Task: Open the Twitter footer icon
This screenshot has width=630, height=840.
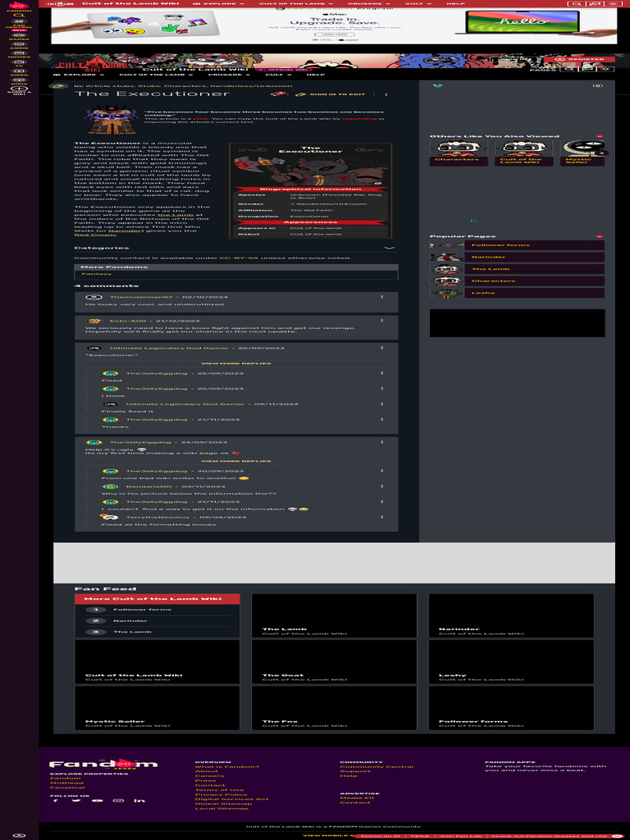Action: point(76,801)
